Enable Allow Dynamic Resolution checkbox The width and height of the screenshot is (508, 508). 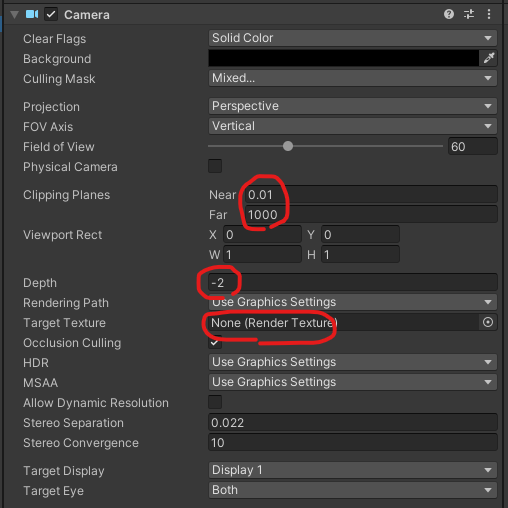click(x=215, y=402)
